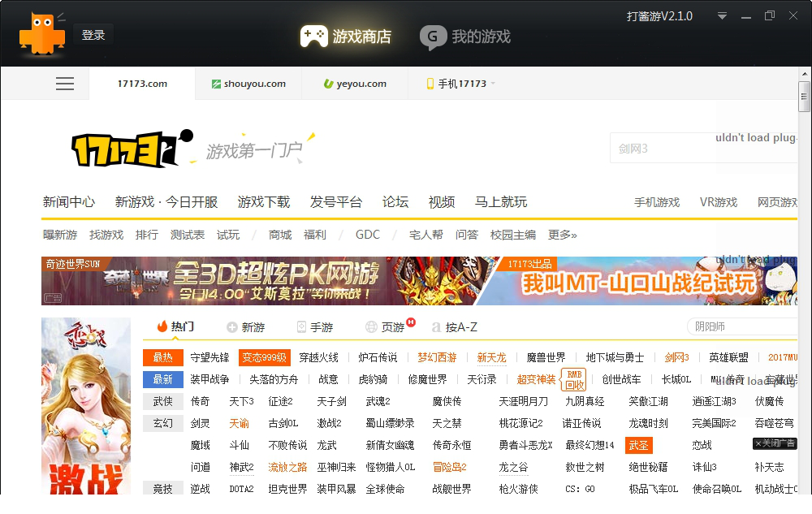
Task: Switch to the yeyou.com tab
Action: pyautogui.click(x=356, y=84)
